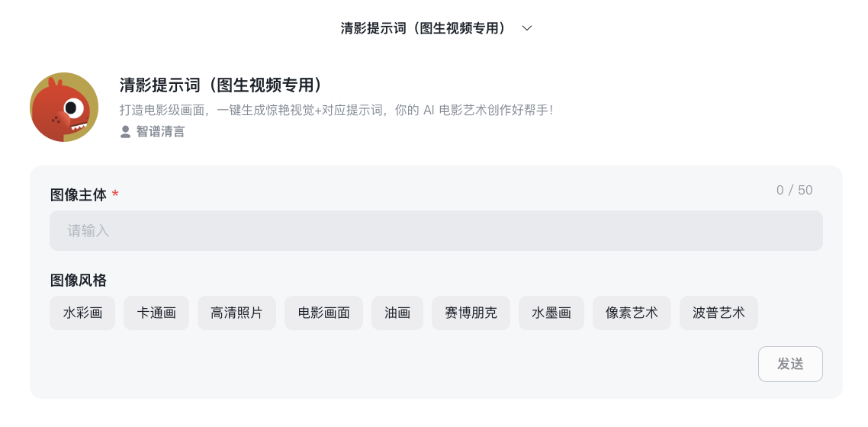868x427 pixels.
Task: Click the 图像风格 section label
Action: click(78, 281)
